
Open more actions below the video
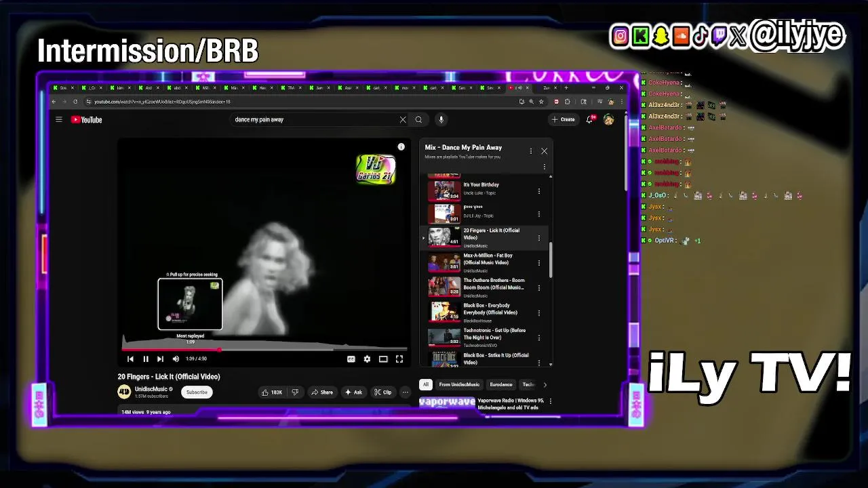[405, 392]
